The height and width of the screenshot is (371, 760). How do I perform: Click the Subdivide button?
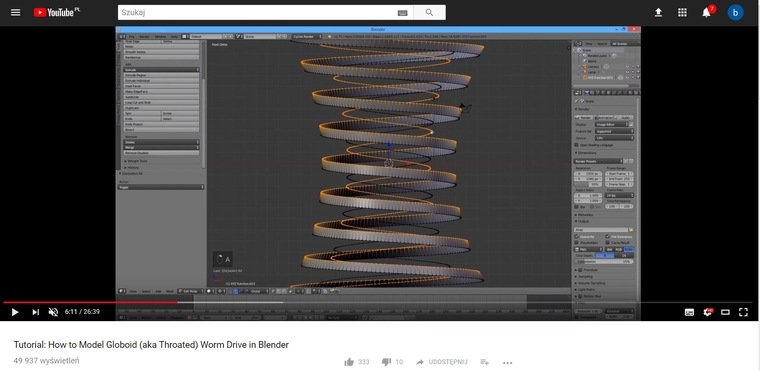click(x=161, y=97)
